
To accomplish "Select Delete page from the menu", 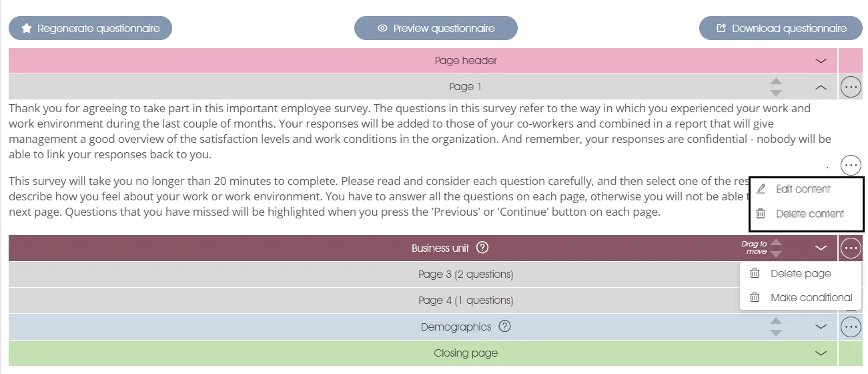I will coord(800,273).
